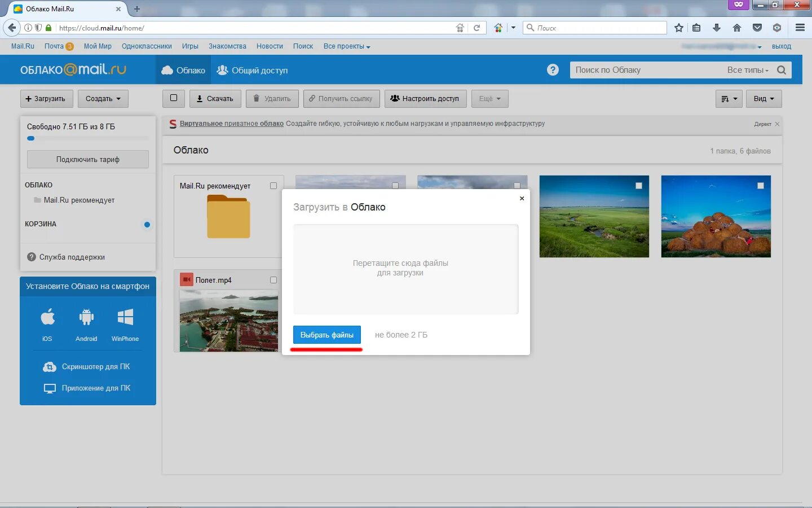The width and height of the screenshot is (812, 508).
Task: Expand the Все типы filter dropdown
Action: coord(748,70)
